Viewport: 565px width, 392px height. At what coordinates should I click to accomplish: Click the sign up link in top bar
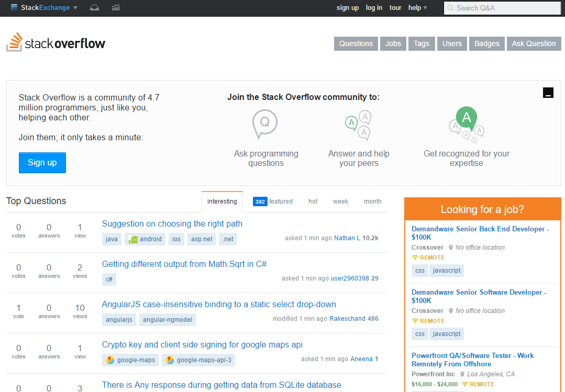pyautogui.click(x=347, y=7)
